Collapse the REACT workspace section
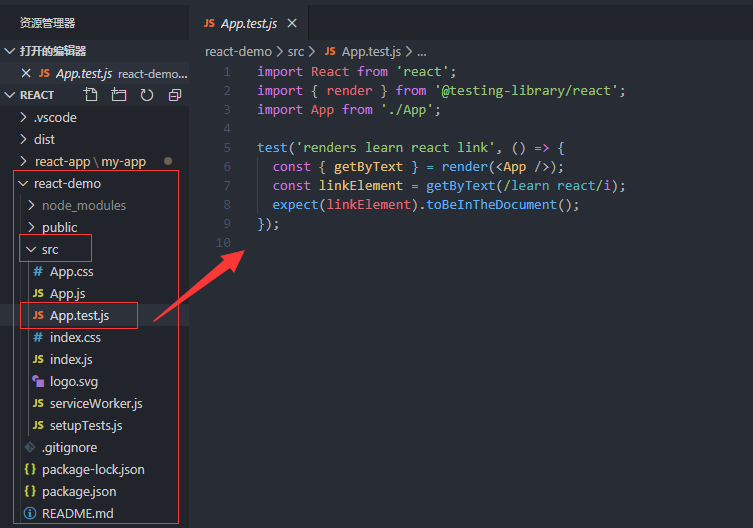753x528 pixels. pos(10,95)
